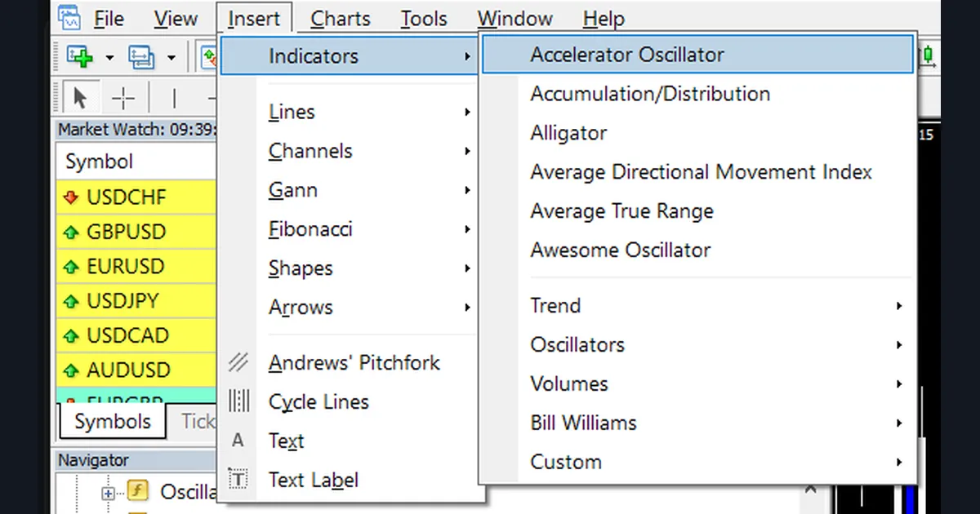Choose Accumulation/Distribution indicator
Image resolution: width=980 pixels, height=514 pixels.
point(697,94)
